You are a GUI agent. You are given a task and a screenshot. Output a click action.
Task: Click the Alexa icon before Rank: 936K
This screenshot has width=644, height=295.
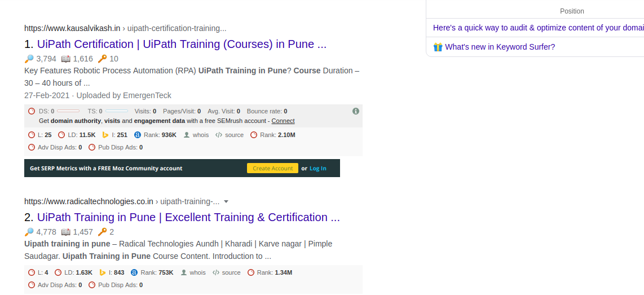point(138,135)
